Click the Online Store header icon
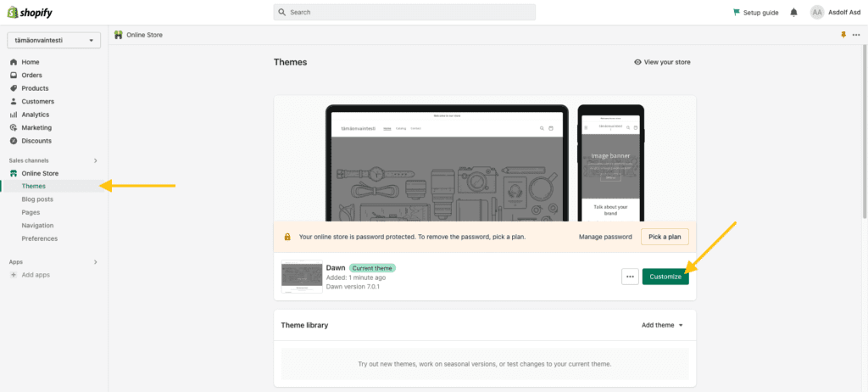 [119, 35]
